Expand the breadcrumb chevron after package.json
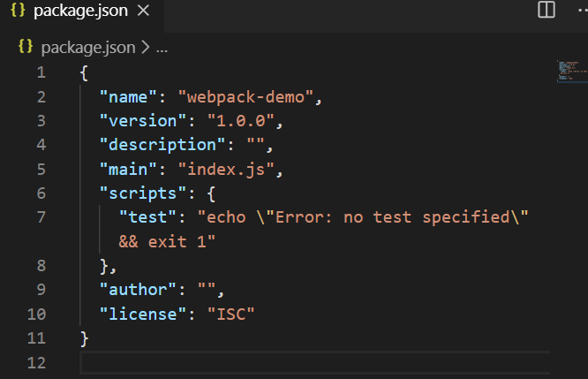The width and height of the screenshot is (588, 379). [146, 48]
